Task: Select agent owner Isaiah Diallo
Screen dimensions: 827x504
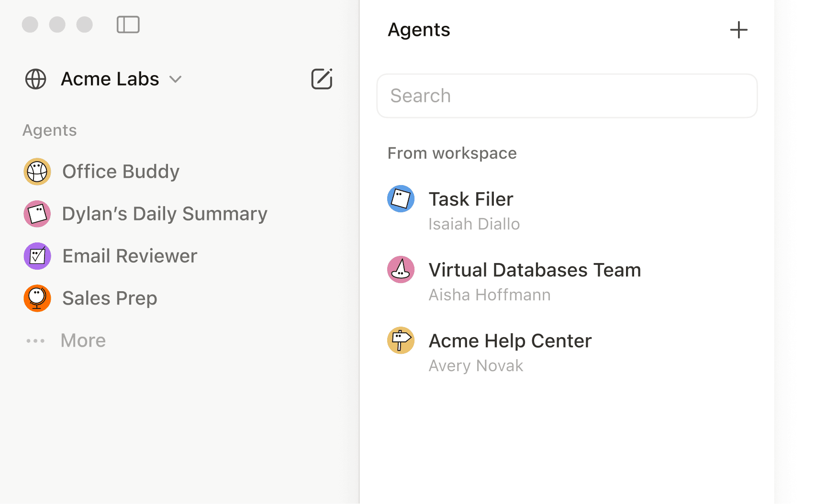Action: [x=474, y=223]
